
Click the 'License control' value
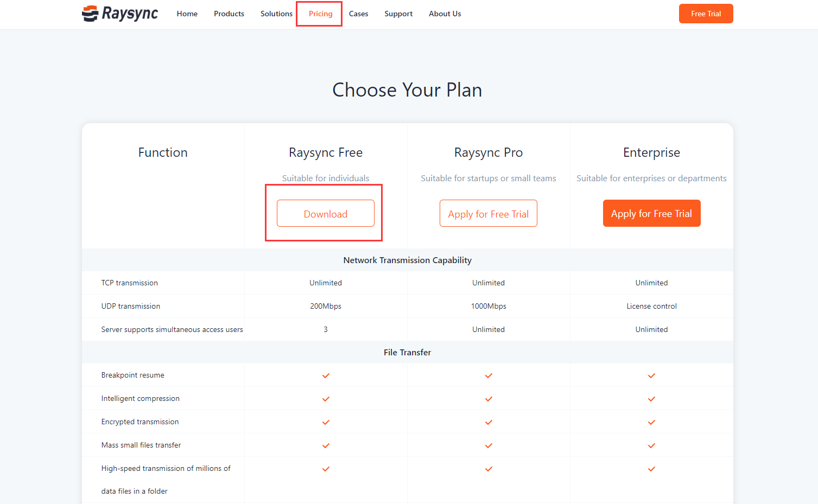coord(651,306)
